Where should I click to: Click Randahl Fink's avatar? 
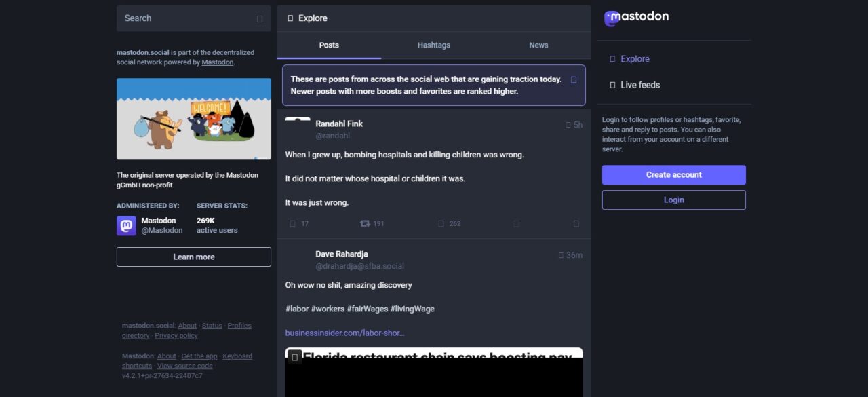298,129
